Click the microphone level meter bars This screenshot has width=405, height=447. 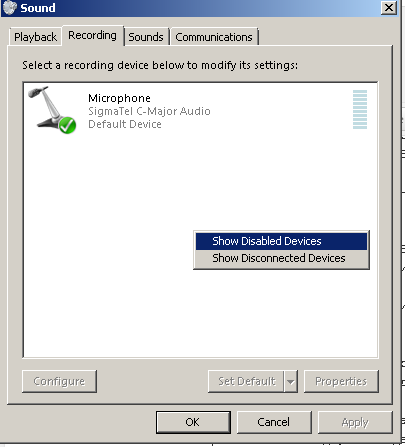(360, 109)
